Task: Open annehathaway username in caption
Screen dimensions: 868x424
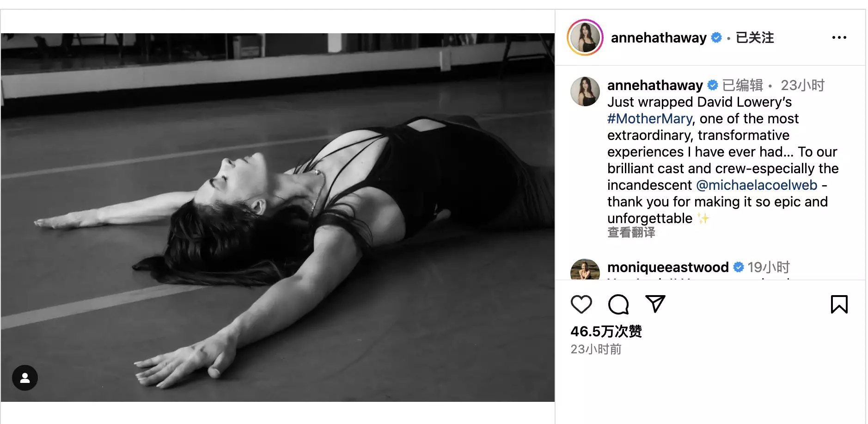Action: (655, 85)
